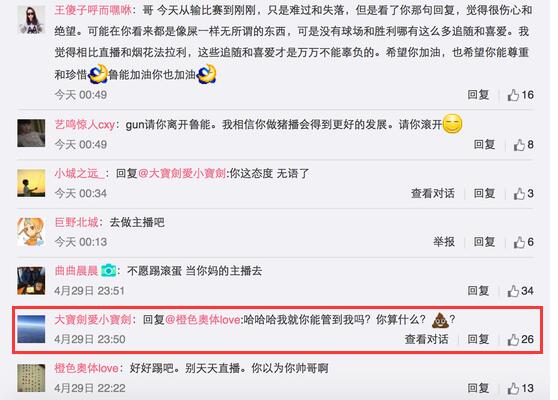Open 王傻子呼而嘿咻's profile avatar
Viewport: 558px width, 400px height.
[31, 20]
